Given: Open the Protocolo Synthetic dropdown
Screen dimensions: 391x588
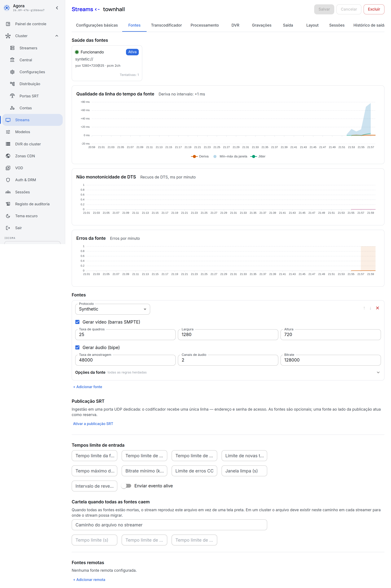Looking at the screenshot, I should tap(112, 309).
